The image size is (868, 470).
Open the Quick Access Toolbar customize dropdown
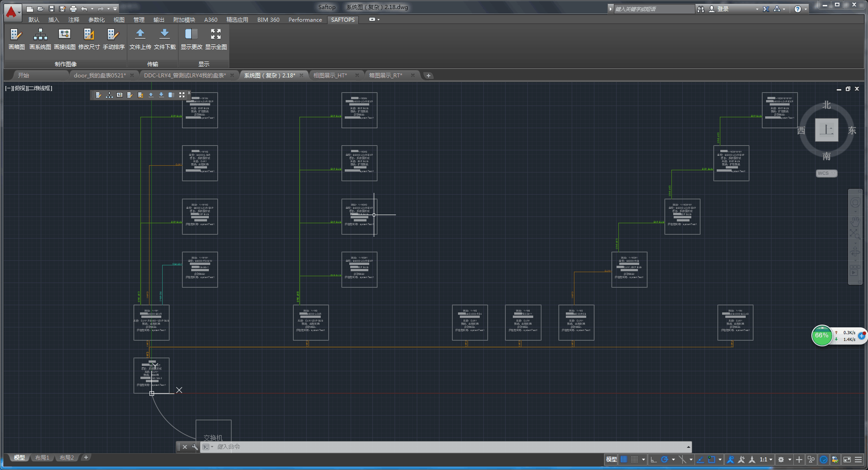116,9
